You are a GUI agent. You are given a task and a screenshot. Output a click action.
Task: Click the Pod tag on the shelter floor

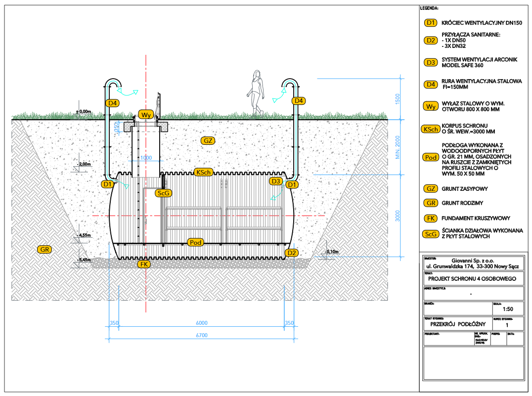point(195,242)
